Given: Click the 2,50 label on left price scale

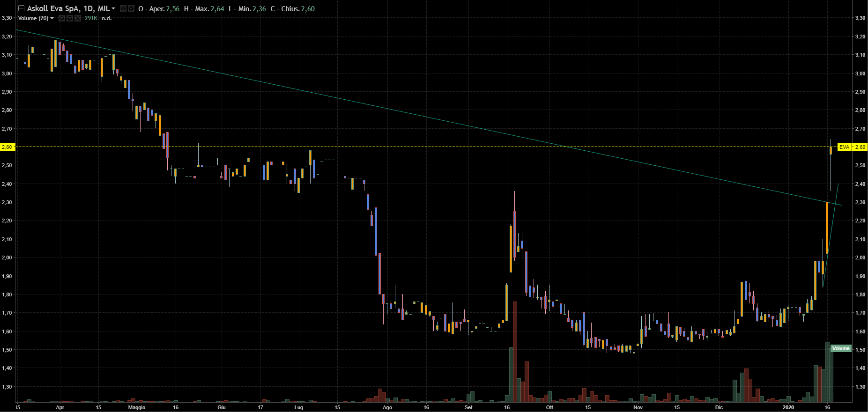Looking at the screenshot, I should (x=7, y=165).
